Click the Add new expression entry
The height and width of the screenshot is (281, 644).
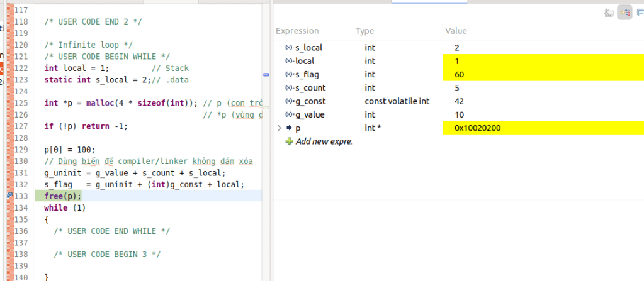324,141
